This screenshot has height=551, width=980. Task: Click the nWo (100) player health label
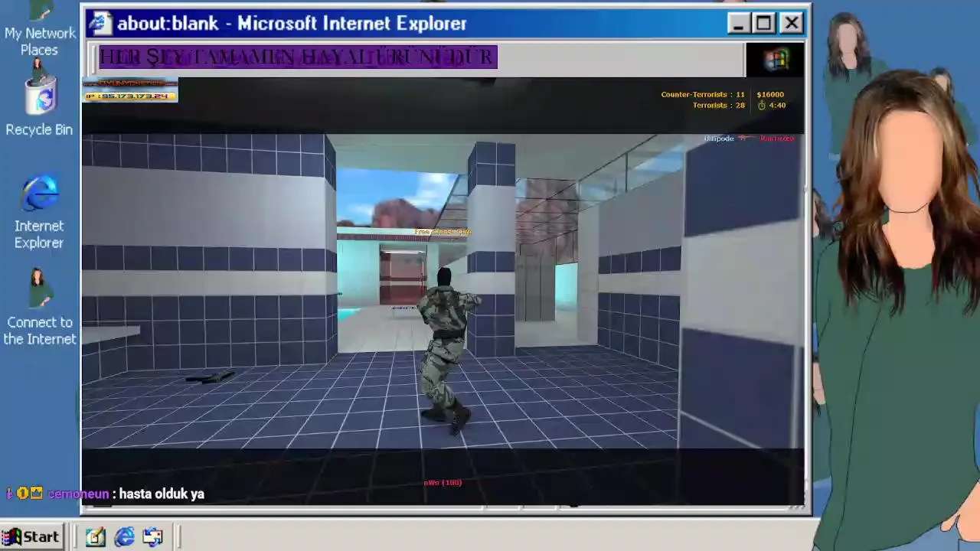tap(443, 483)
